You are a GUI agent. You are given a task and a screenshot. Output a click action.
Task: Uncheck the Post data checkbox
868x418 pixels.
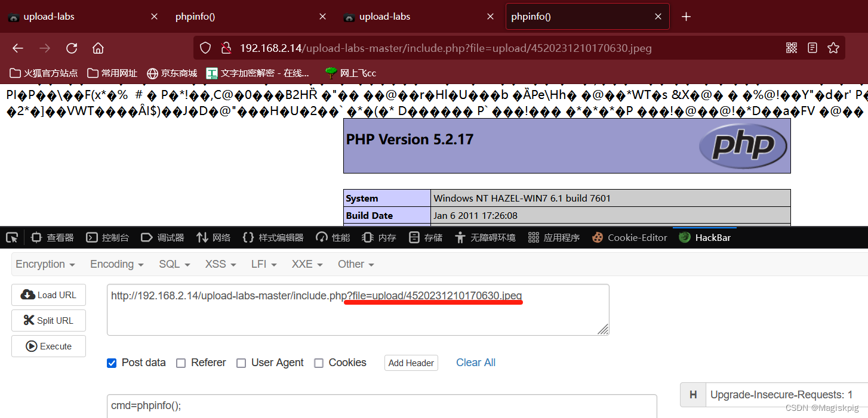click(x=112, y=363)
